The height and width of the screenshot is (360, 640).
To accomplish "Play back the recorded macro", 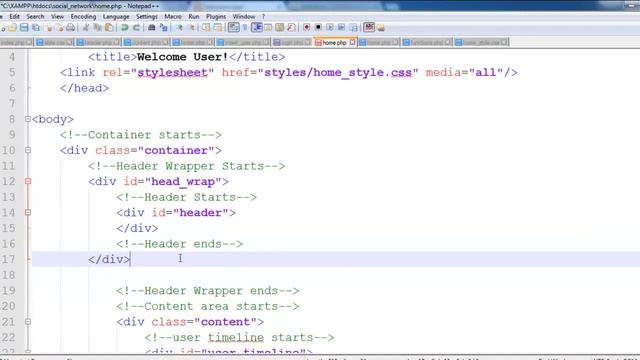I will [330, 27].
